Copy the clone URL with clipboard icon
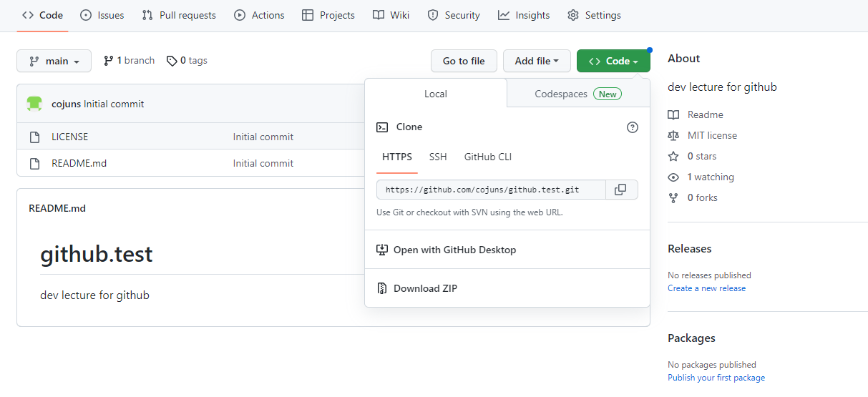Screen dimensions: 868x397 click(x=621, y=190)
